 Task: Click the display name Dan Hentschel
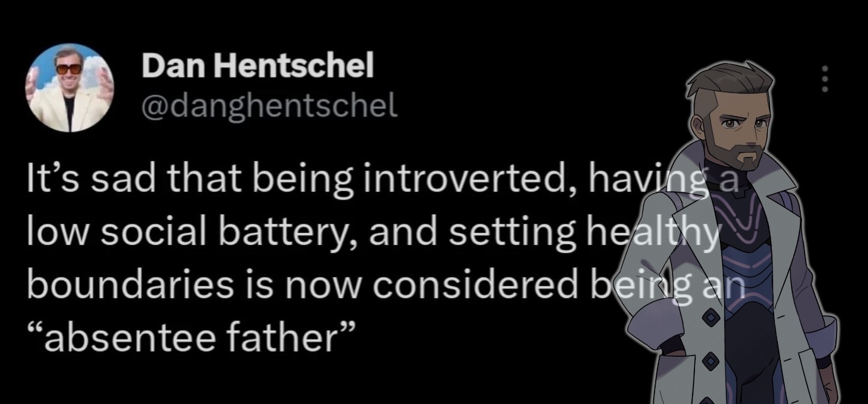(x=258, y=65)
